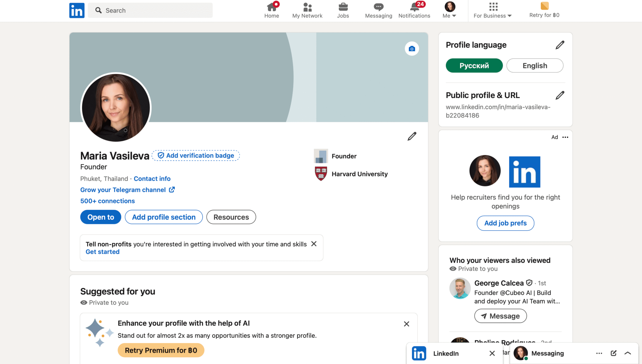The height and width of the screenshot is (364, 642).
Task: Close the LinkedIn chat popup
Action: [492, 353]
